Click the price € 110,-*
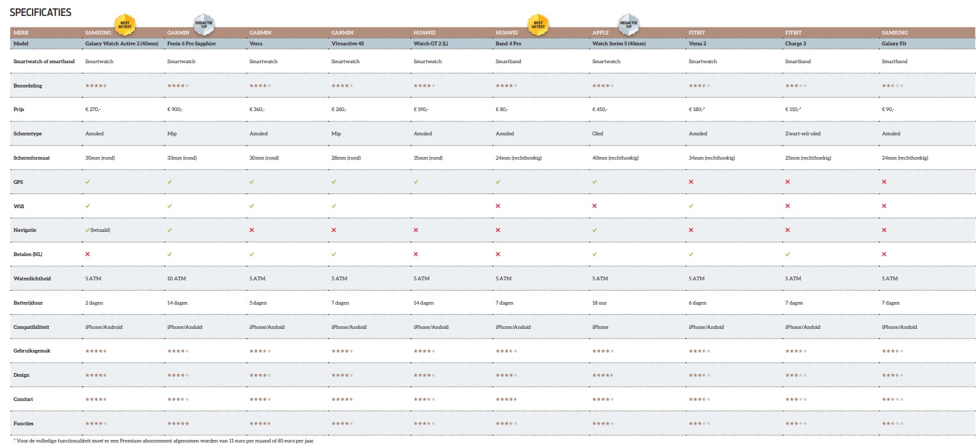This screenshot has width=980, height=447. [x=793, y=110]
